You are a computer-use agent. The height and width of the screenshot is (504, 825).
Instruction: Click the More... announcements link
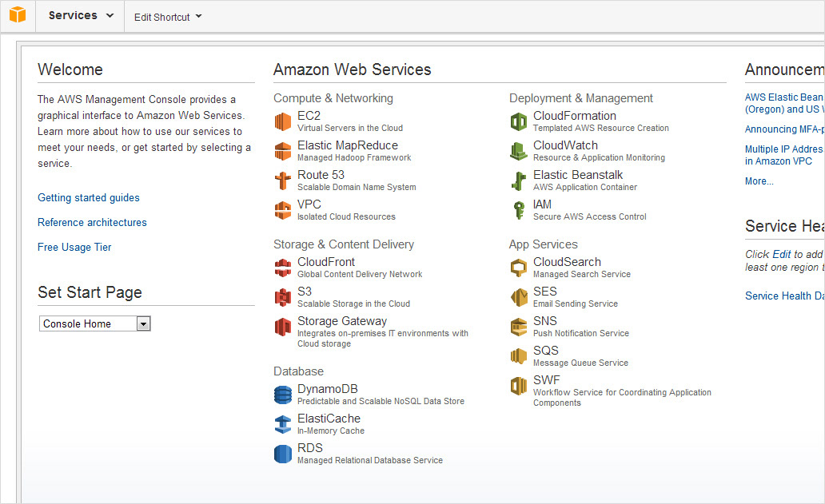click(x=759, y=181)
